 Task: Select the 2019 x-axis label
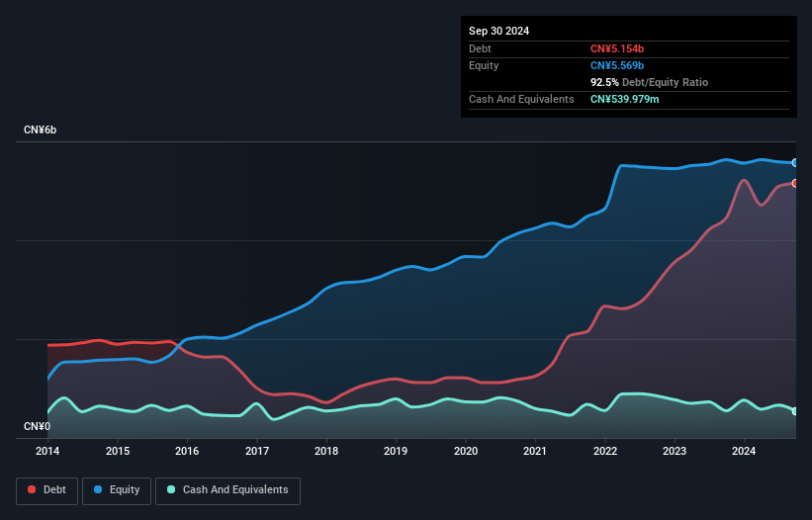(x=396, y=451)
